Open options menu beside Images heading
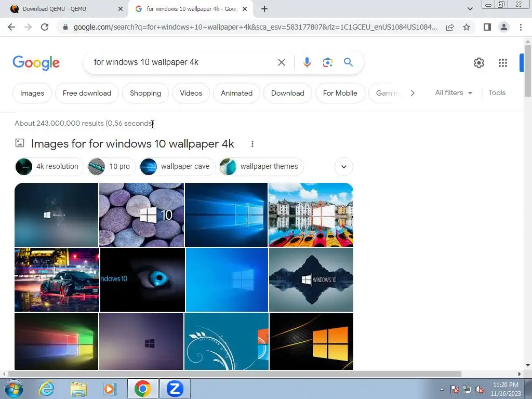Viewport: 532px width, 399px height. (x=252, y=144)
